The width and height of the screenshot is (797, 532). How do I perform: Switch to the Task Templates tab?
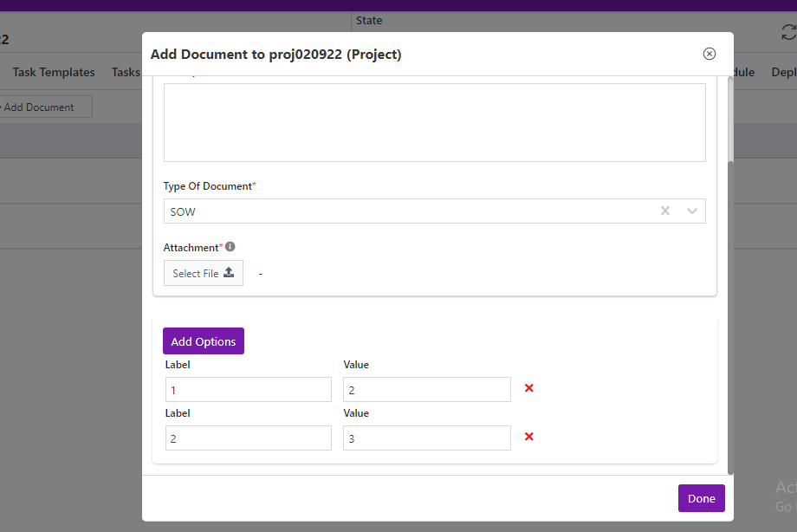pos(52,72)
